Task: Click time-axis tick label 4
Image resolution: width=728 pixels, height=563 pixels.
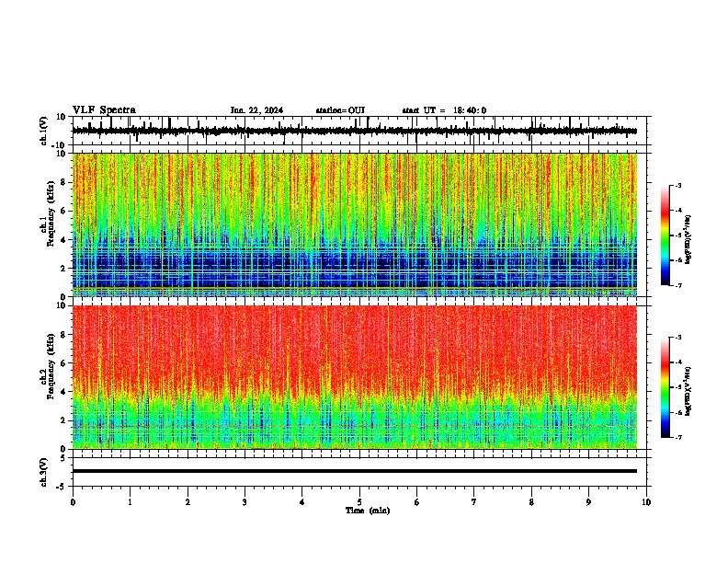Action: tap(301, 502)
